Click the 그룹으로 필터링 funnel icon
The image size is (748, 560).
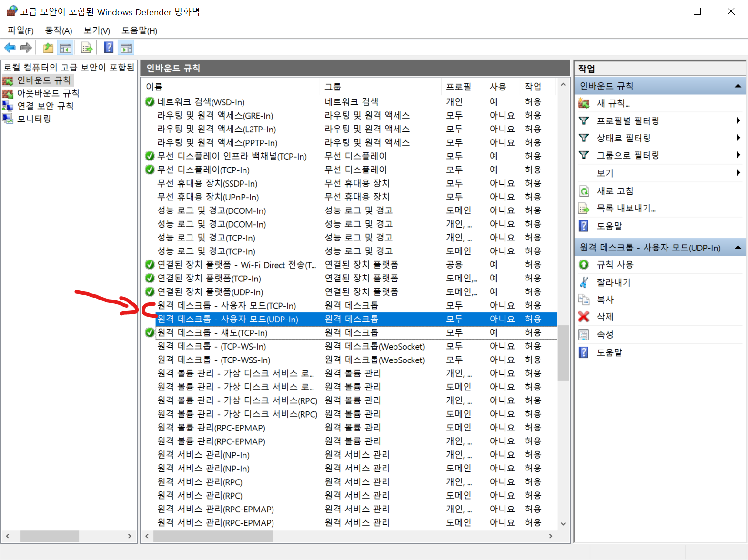pos(584,155)
